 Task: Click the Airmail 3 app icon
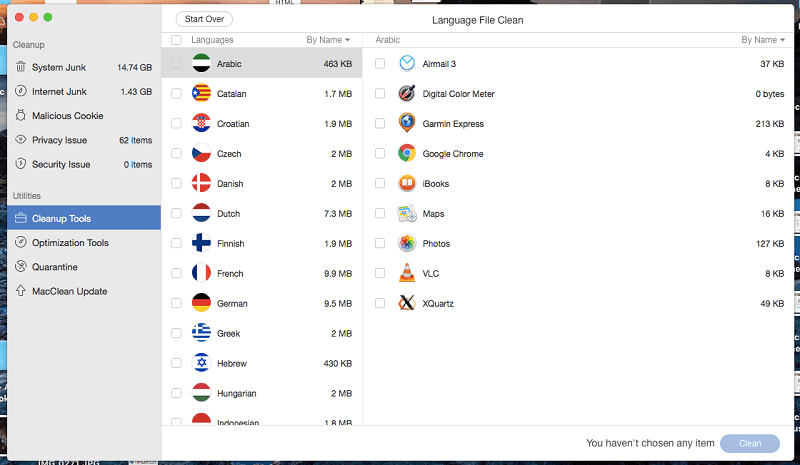pos(407,63)
